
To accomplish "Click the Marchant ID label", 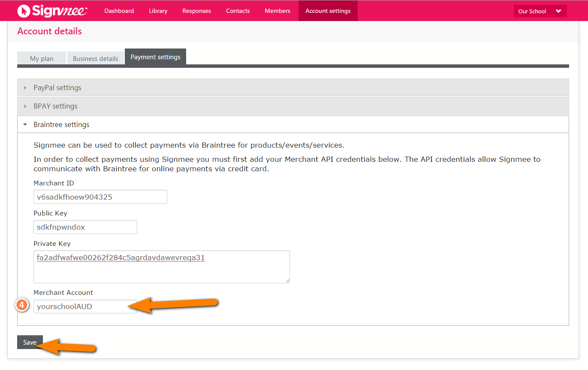I will click(54, 183).
